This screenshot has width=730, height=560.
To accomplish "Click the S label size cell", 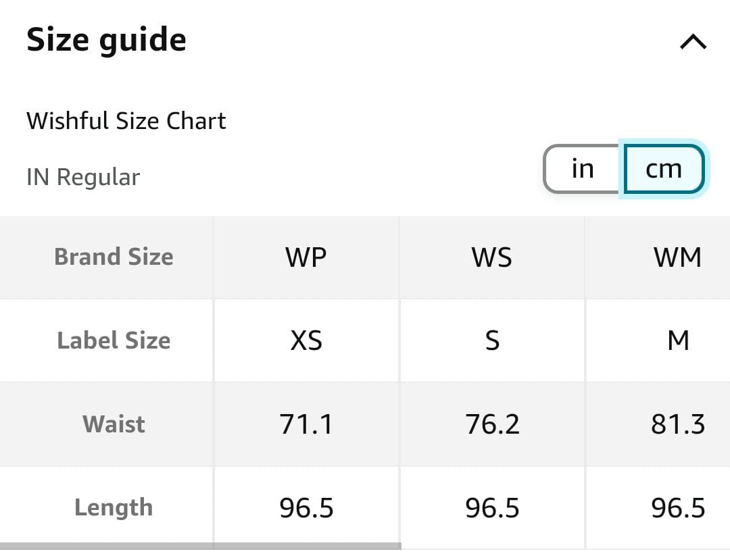I will (x=492, y=341).
